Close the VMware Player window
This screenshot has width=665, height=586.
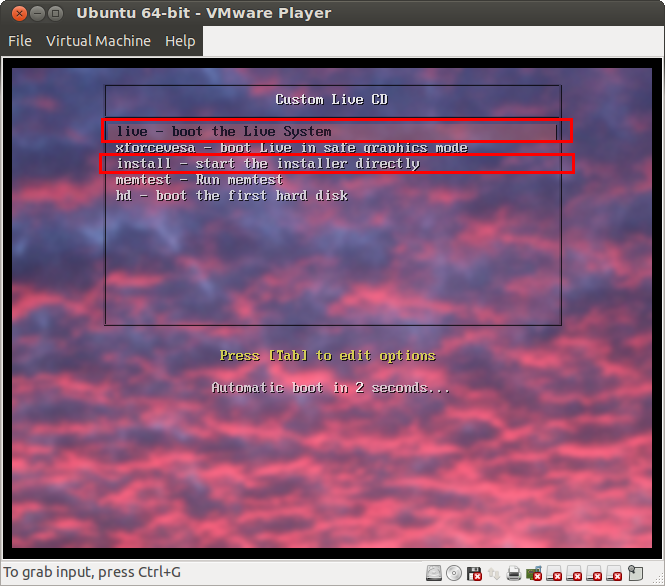19,14
